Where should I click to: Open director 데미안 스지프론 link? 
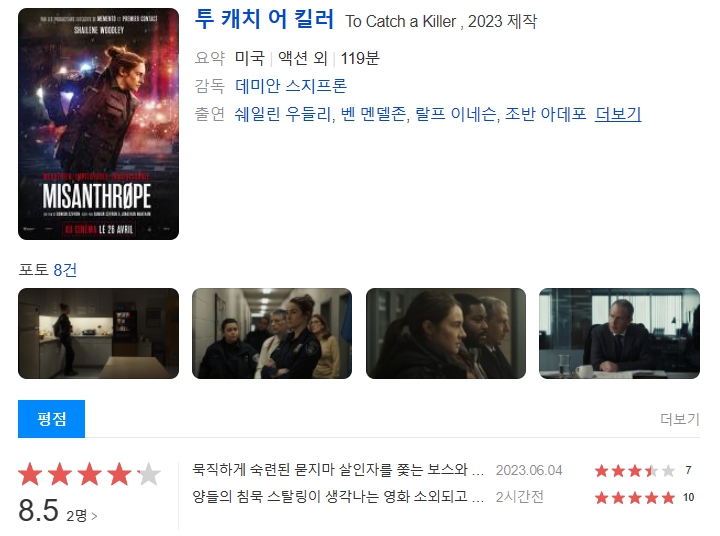tap(291, 86)
